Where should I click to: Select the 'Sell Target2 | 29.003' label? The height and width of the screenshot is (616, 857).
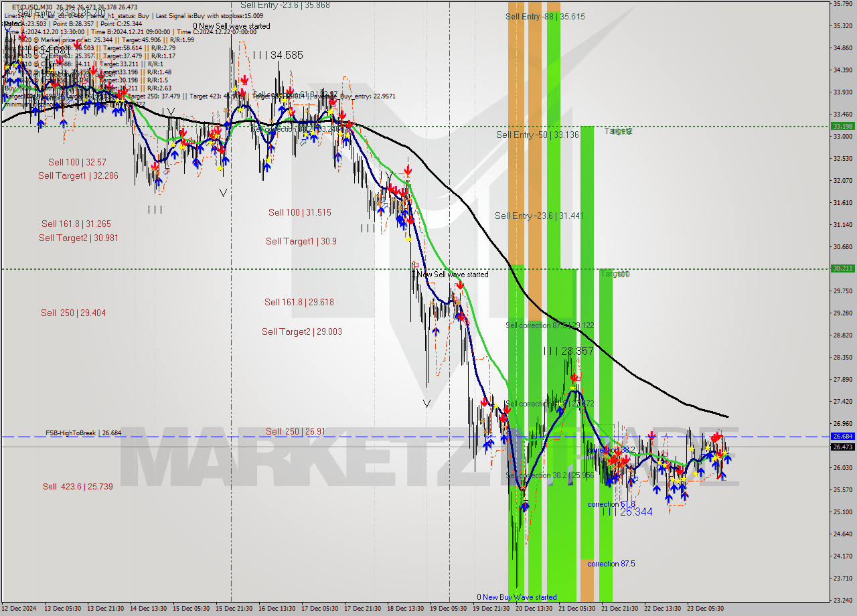pos(302,331)
